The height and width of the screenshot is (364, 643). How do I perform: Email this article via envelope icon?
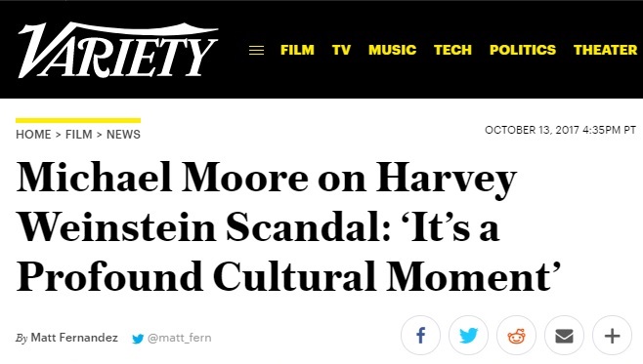pyautogui.click(x=564, y=336)
